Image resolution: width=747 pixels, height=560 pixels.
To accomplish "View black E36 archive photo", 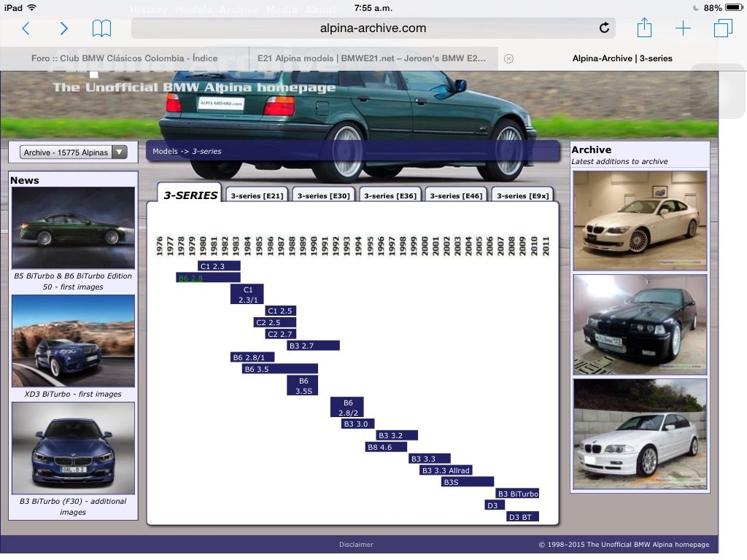I will (640, 324).
